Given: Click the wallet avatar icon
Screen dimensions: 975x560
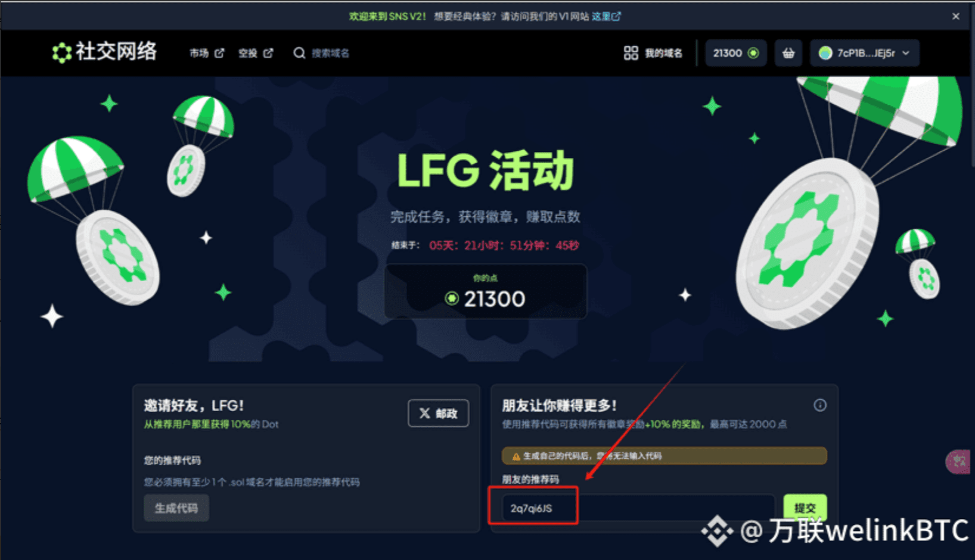Looking at the screenshot, I should (825, 53).
